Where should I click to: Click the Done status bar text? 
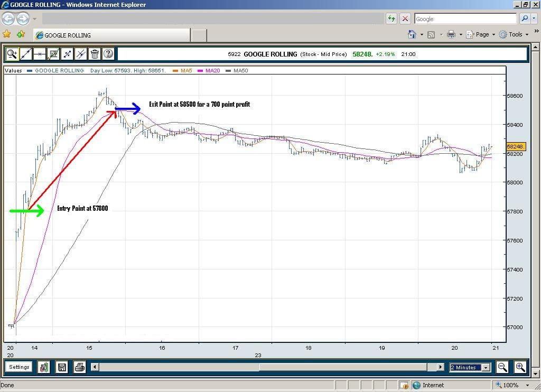point(7,385)
